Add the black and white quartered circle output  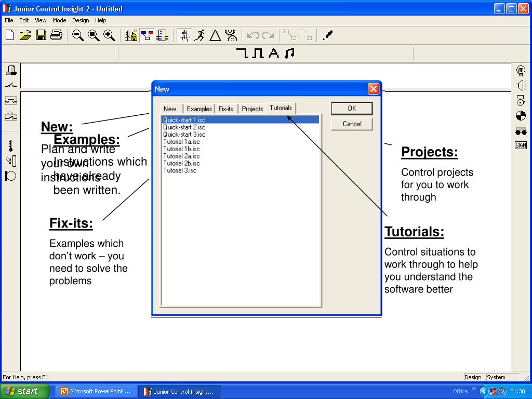coord(521,116)
